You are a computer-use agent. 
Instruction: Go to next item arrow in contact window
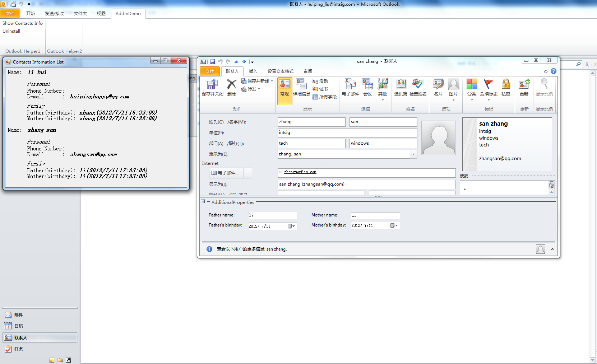coord(244,62)
